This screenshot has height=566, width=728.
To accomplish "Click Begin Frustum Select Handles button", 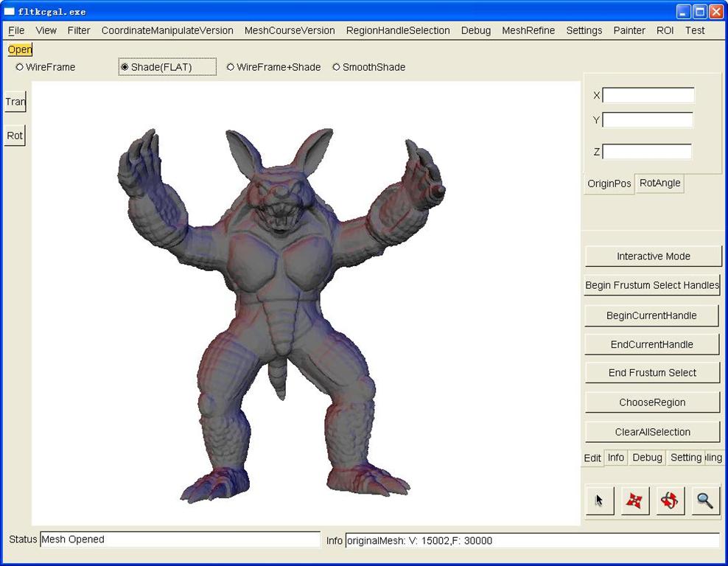I will tap(652, 285).
